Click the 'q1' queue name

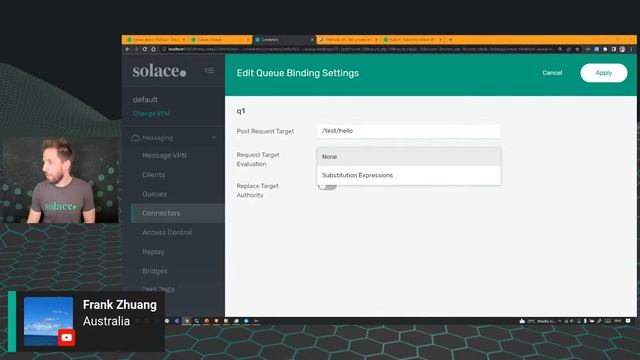click(241, 111)
